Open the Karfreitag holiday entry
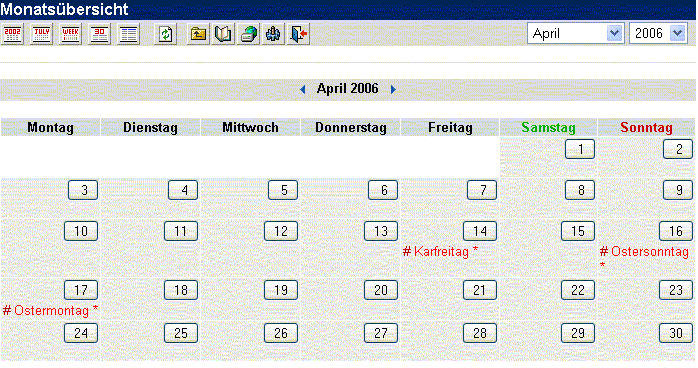Viewport: 698px width, 368px height. click(x=440, y=251)
